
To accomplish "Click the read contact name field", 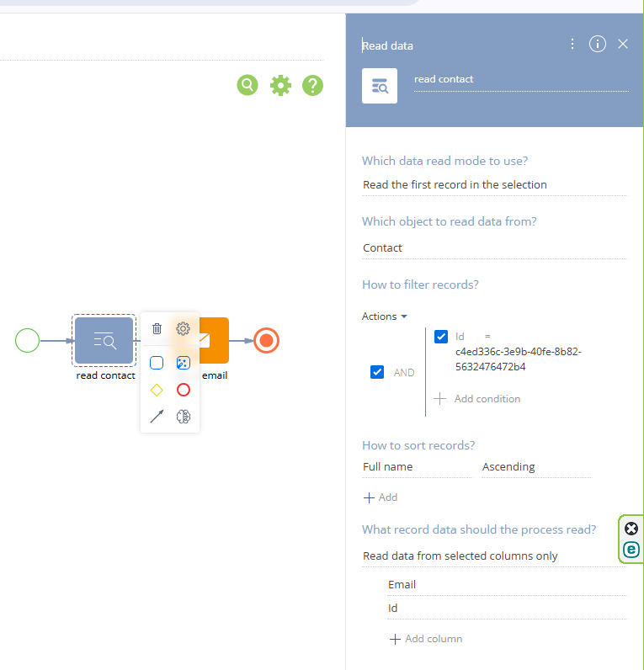I will (520, 80).
